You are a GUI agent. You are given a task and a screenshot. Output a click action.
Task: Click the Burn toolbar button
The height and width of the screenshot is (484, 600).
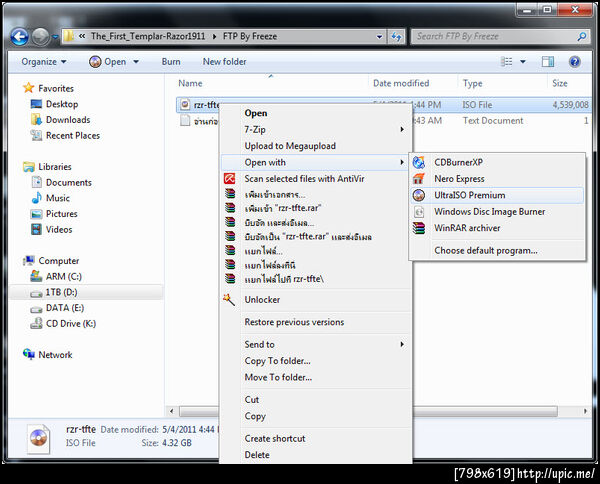(x=171, y=62)
